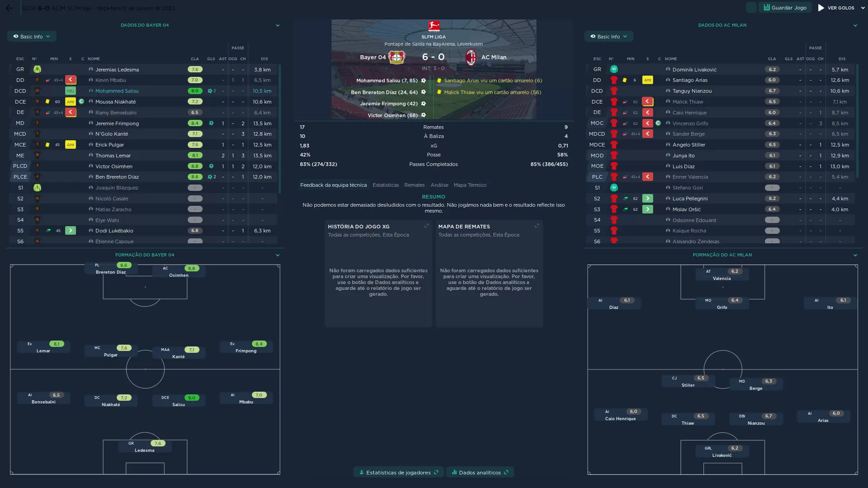Click Tanguy Nianzou's name in the Milan table
868x488 pixels.
click(692, 91)
